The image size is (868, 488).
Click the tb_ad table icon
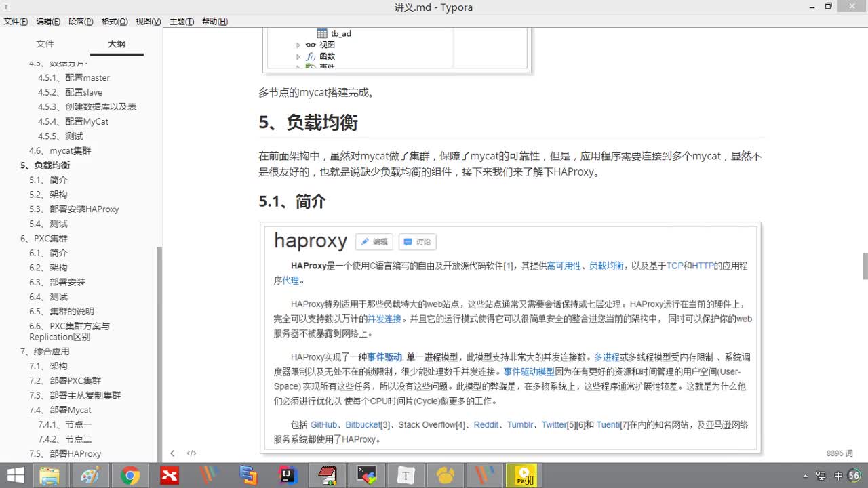(x=322, y=33)
